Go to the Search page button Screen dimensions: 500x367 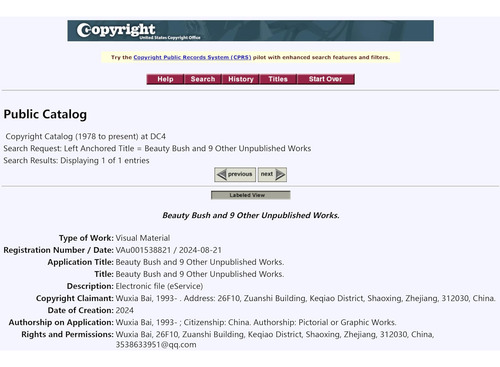click(203, 79)
